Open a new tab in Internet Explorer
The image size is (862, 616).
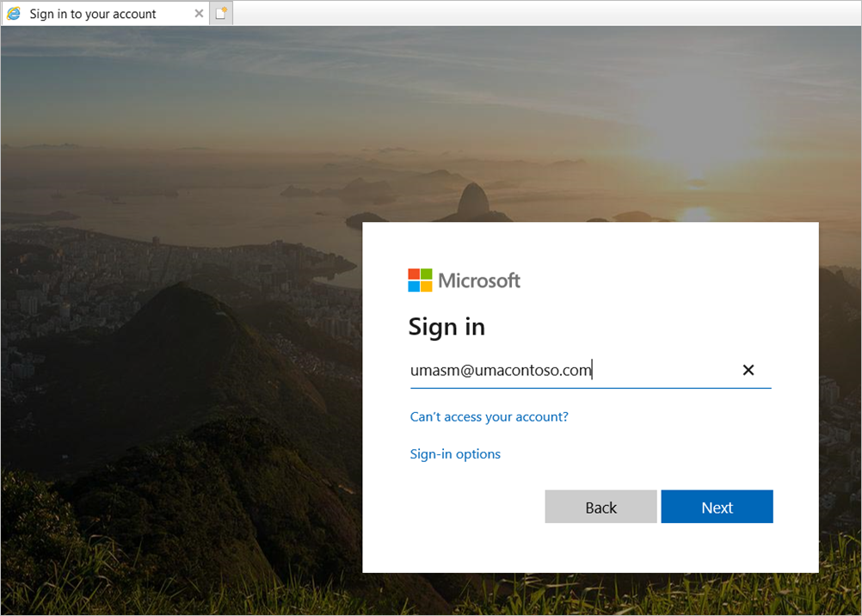pyautogui.click(x=221, y=13)
